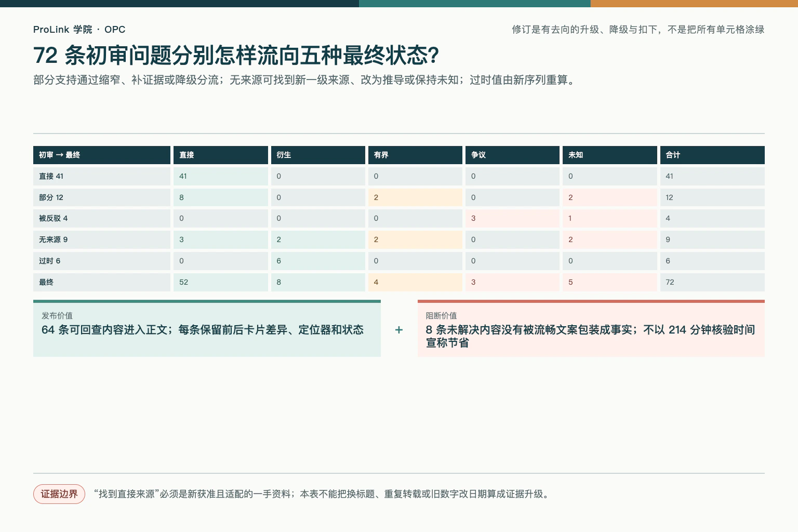The width and height of the screenshot is (798, 532).
Task: Click the ProLink 学院 · OPC header label
Action: [x=79, y=30]
